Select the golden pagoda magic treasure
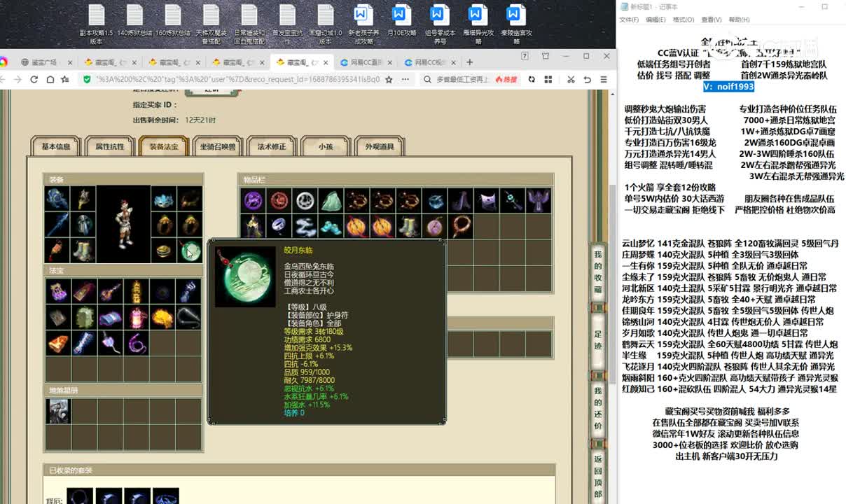The width and height of the screenshot is (846, 504). coord(135,291)
